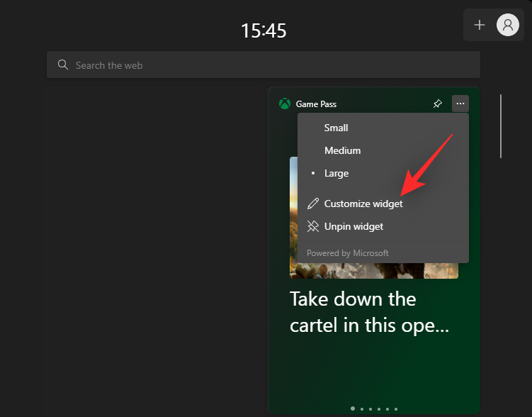Click the add widgets plus icon
The height and width of the screenshot is (417, 532).
coord(479,25)
